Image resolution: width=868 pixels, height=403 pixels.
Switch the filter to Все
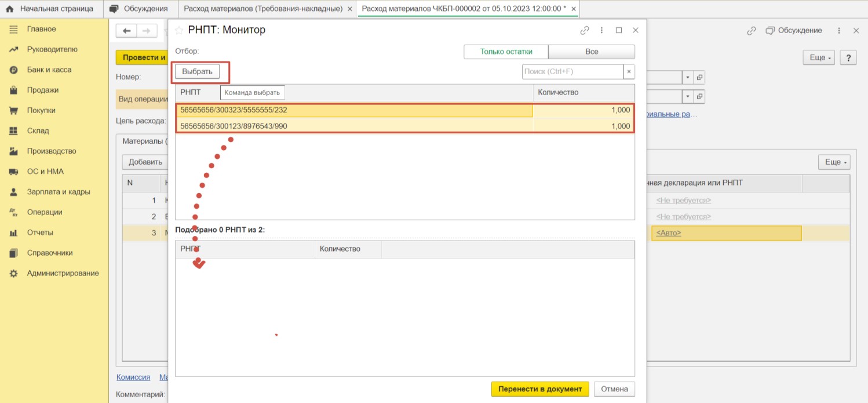[592, 52]
